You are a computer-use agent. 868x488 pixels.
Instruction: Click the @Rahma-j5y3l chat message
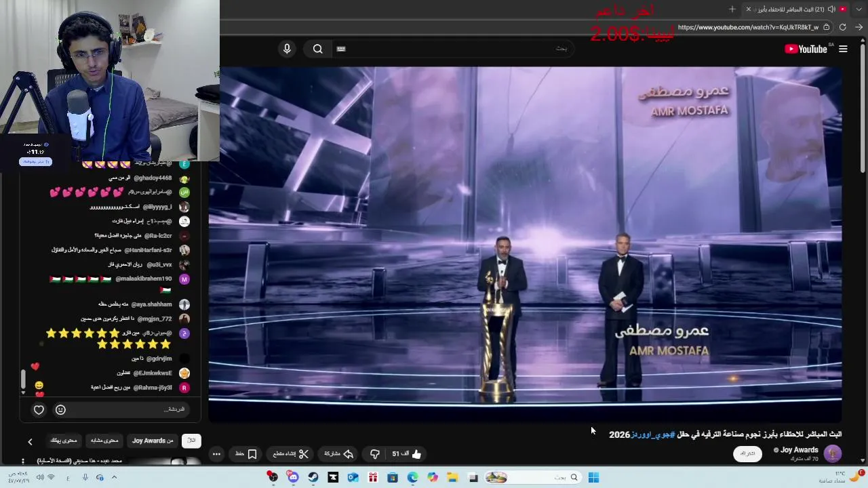click(x=131, y=388)
